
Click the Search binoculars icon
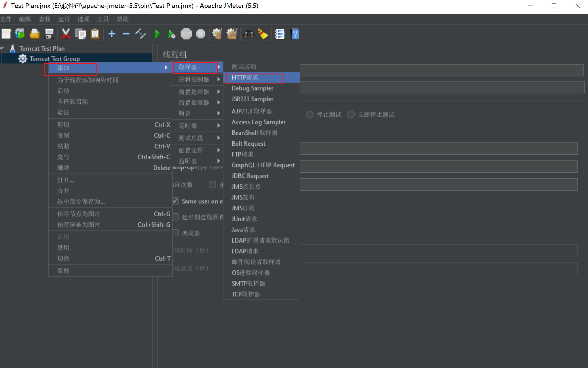click(249, 34)
